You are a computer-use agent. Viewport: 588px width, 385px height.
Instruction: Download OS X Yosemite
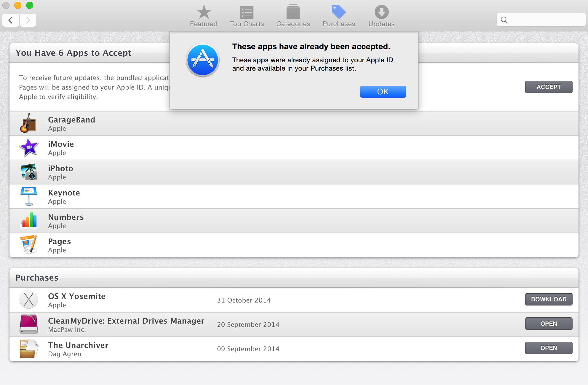[x=548, y=299]
